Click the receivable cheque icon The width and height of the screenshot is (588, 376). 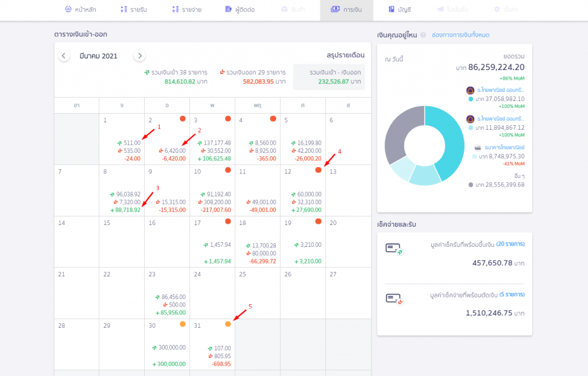pyautogui.click(x=393, y=249)
